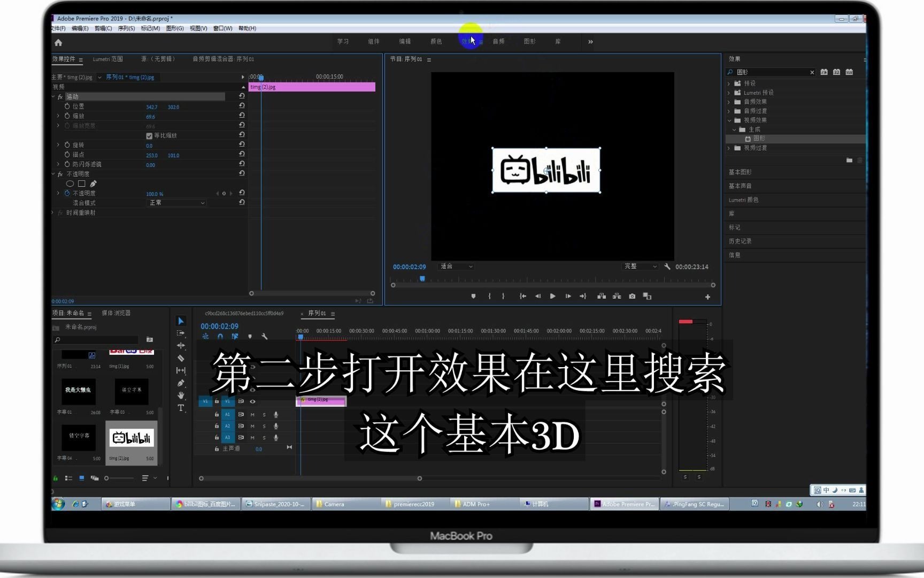Select the Pen tool in the timeline toolbar
This screenshot has height=578, width=924.
click(181, 382)
